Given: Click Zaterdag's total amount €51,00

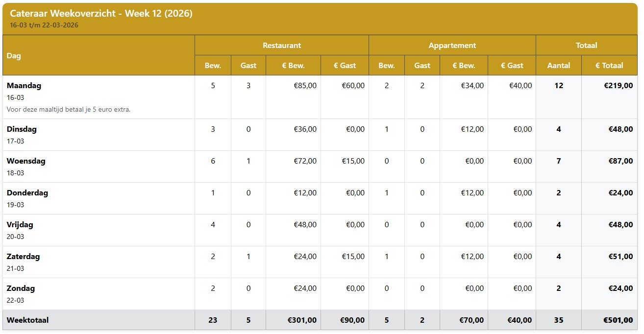Looking at the screenshot, I should pyautogui.click(x=620, y=257).
